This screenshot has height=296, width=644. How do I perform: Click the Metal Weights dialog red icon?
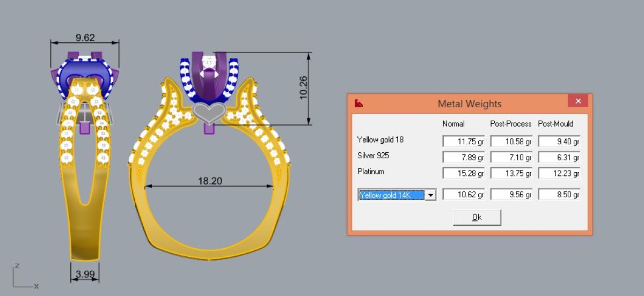coord(358,102)
